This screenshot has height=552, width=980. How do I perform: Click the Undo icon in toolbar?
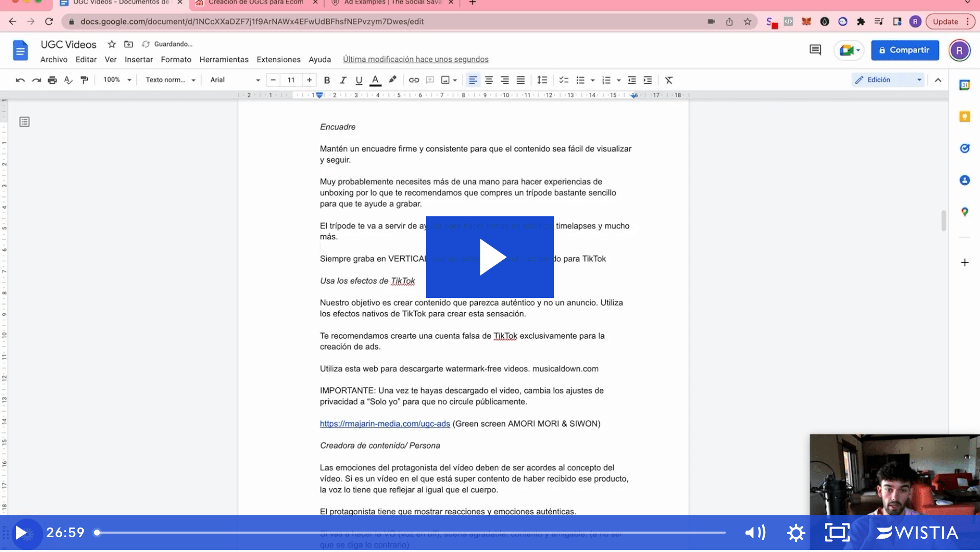point(20,80)
